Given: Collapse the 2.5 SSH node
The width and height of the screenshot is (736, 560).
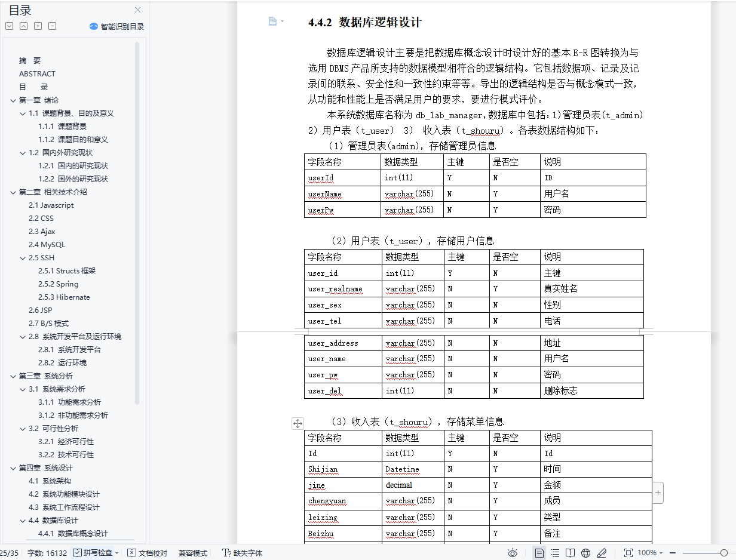Looking at the screenshot, I should tap(23, 258).
